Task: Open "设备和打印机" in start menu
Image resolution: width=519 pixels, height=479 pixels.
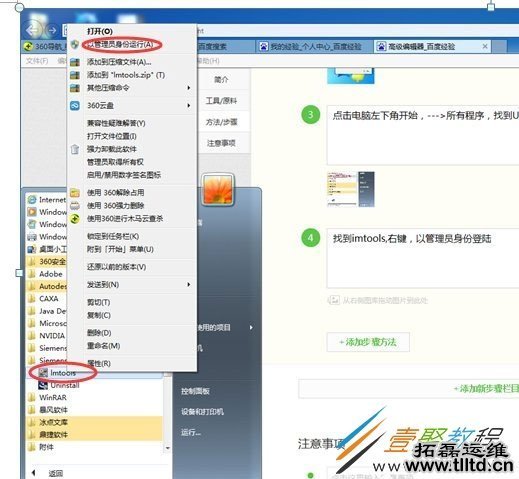Action: [202, 412]
